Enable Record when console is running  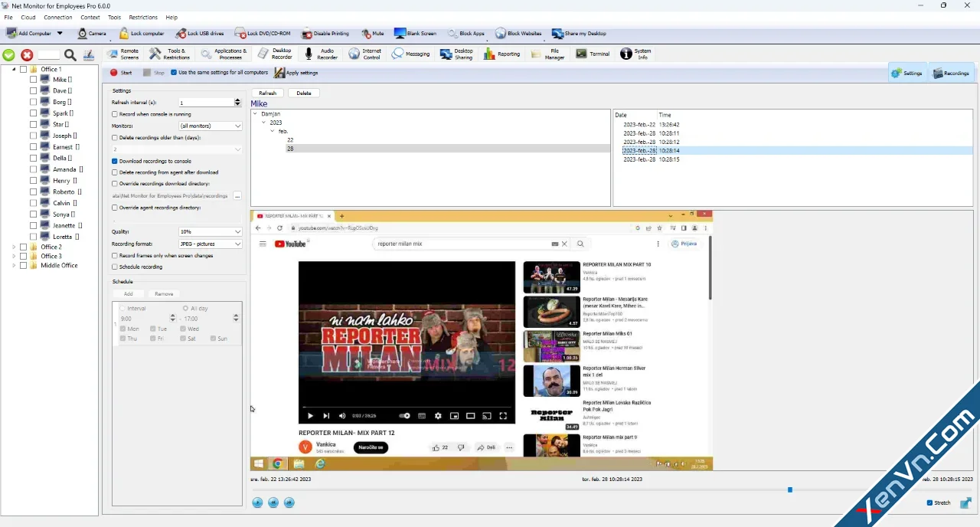coord(115,114)
